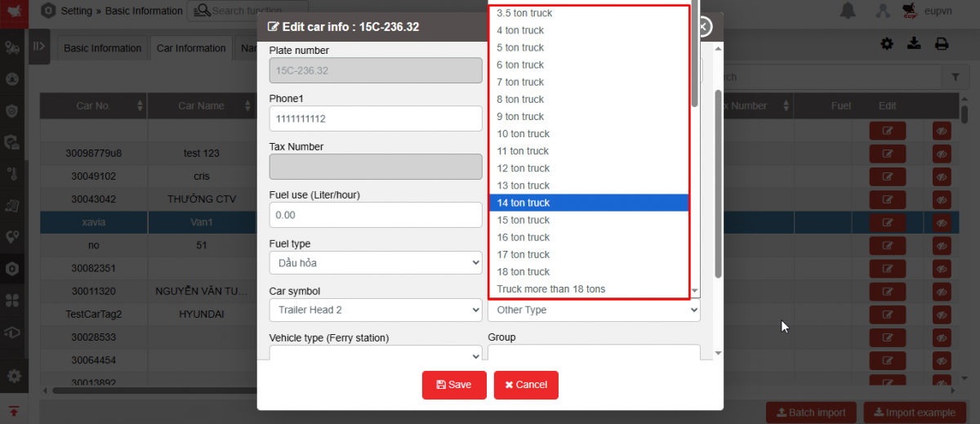Open the settings gear in the left sidebar

pos(13,376)
